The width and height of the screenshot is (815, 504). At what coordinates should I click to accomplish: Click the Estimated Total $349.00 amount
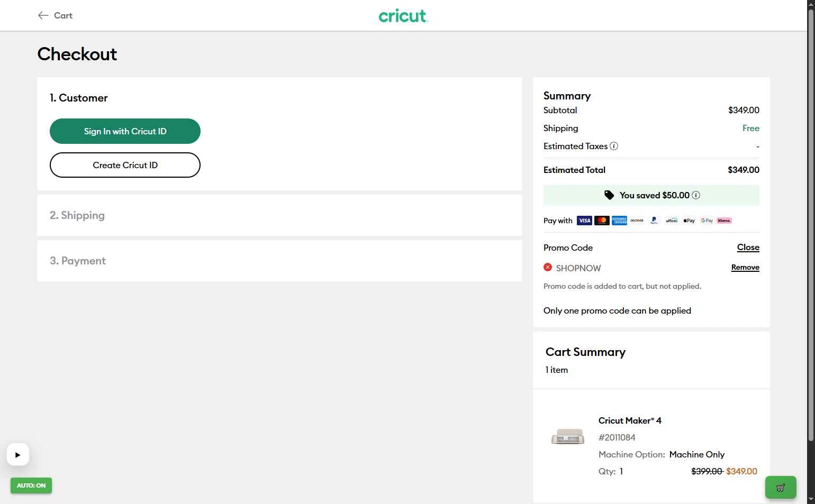coord(744,170)
